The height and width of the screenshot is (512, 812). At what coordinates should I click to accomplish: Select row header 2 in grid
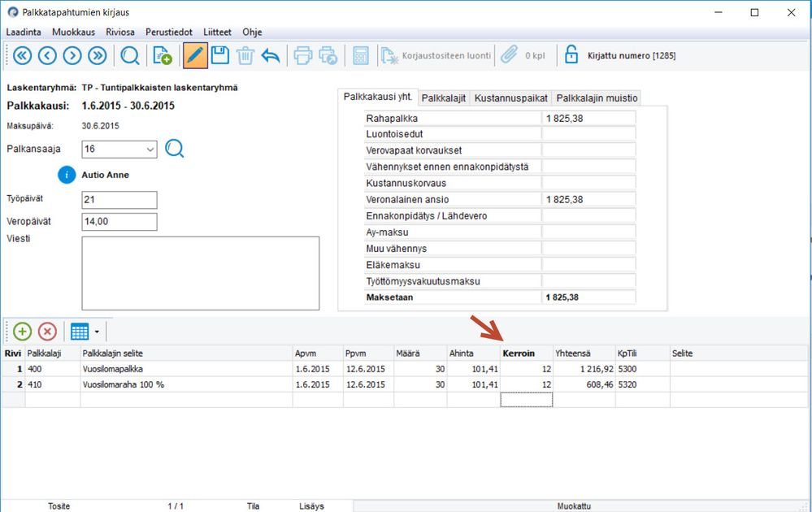pyautogui.click(x=13, y=384)
